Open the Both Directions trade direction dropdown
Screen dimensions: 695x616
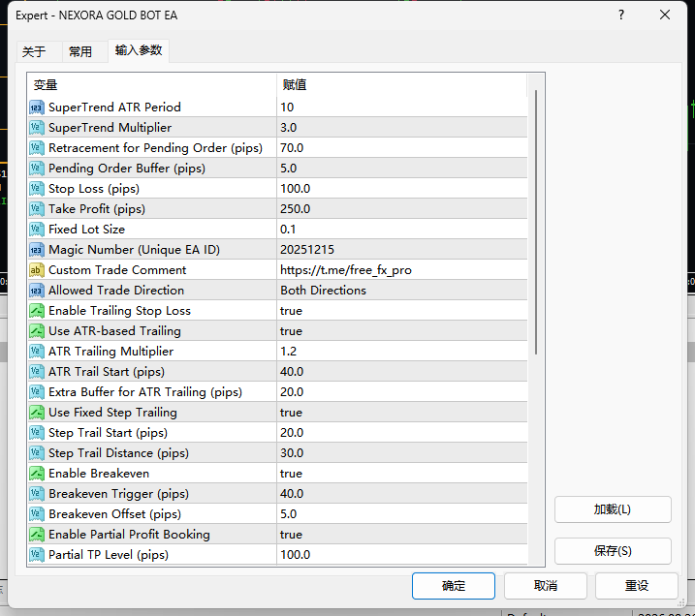click(x=402, y=291)
